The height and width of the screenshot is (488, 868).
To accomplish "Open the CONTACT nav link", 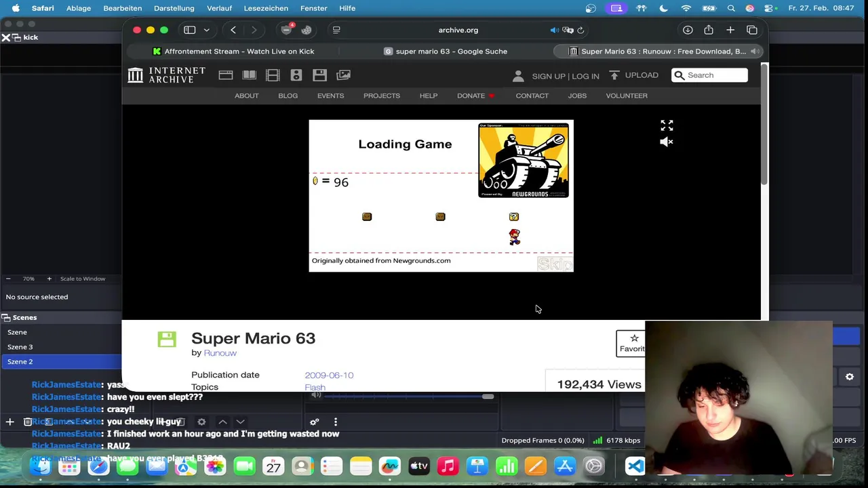I will click(532, 96).
